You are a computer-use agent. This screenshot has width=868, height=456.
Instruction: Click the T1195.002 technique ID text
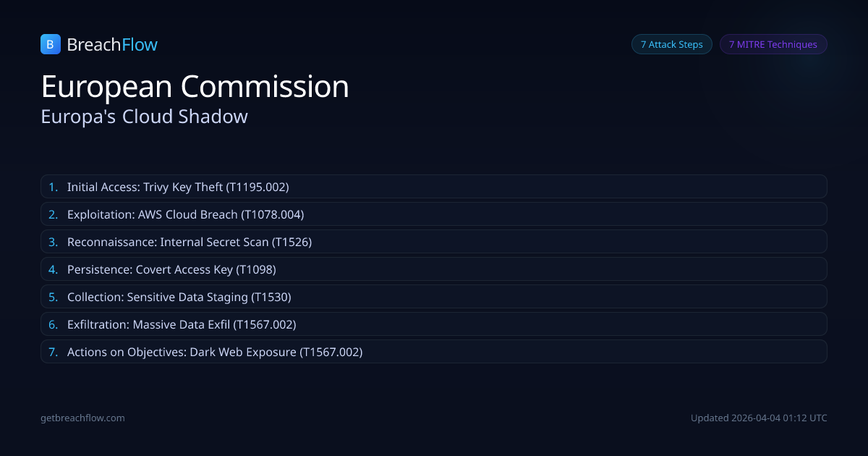coord(258,187)
